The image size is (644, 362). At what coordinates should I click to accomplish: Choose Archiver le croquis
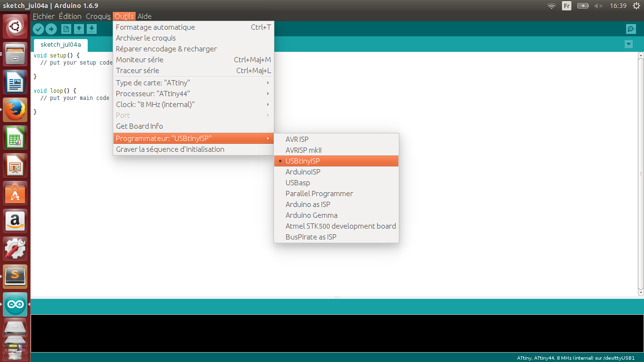tap(193, 38)
